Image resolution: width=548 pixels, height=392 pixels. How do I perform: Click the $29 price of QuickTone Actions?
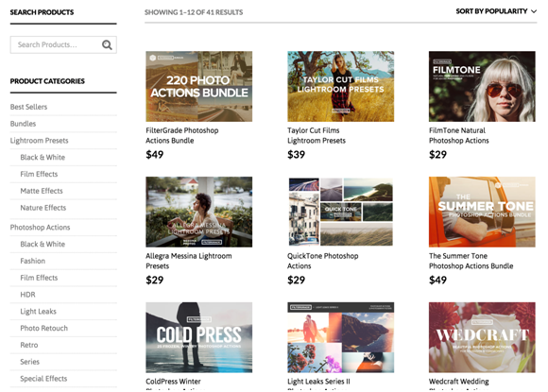click(x=296, y=280)
